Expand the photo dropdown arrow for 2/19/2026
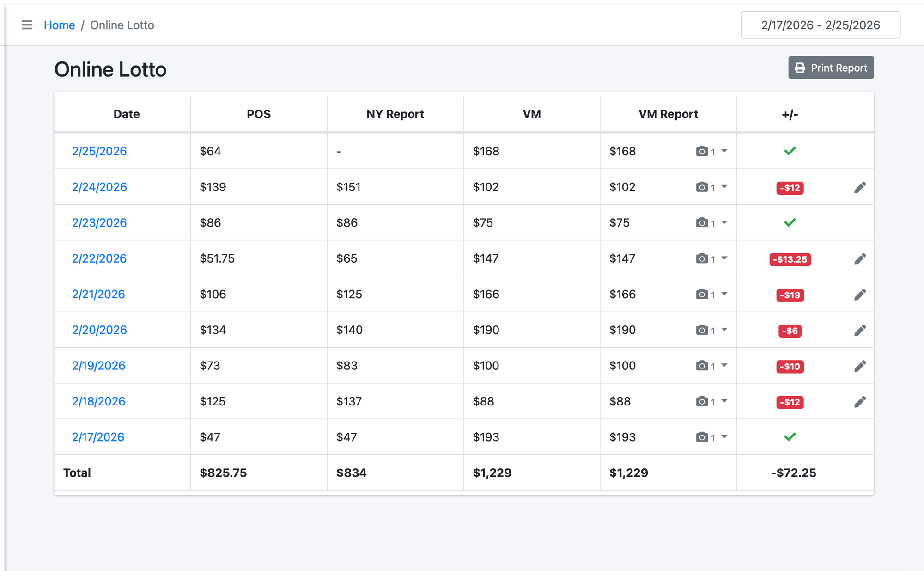Viewport: 924px width, 571px height. [724, 365]
